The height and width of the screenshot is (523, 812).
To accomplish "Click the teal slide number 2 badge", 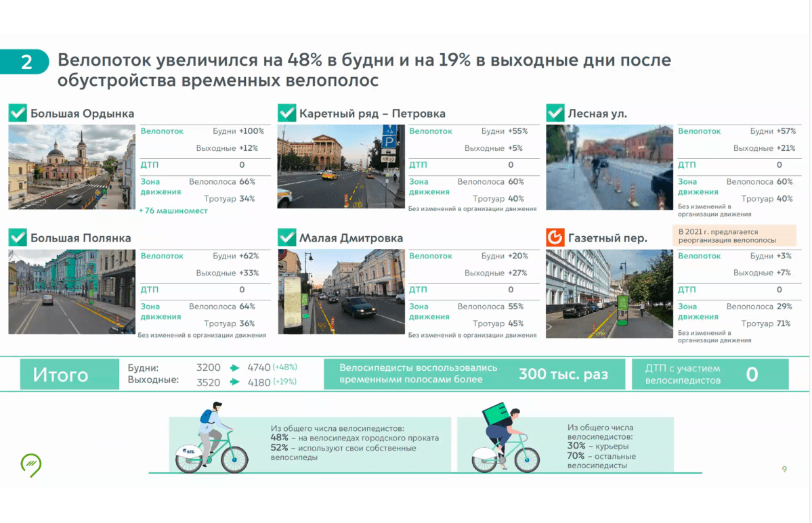I will [x=26, y=62].
